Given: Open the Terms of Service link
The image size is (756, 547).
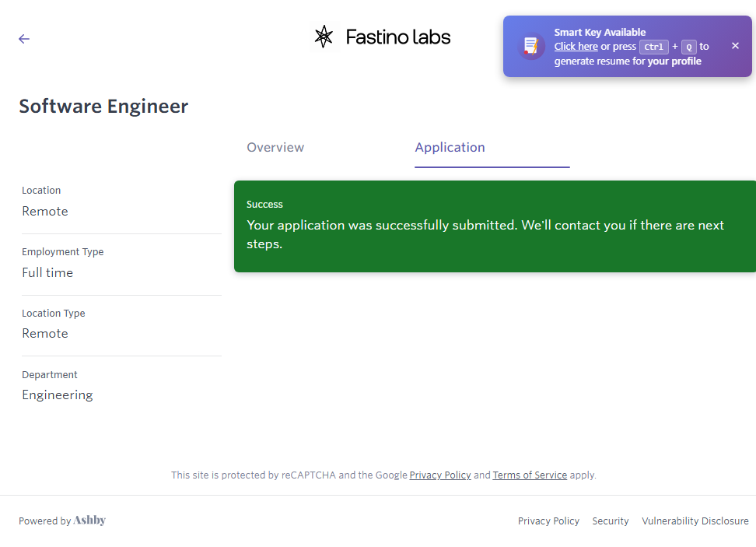Looking at the screenshot, I should [530, 475].
